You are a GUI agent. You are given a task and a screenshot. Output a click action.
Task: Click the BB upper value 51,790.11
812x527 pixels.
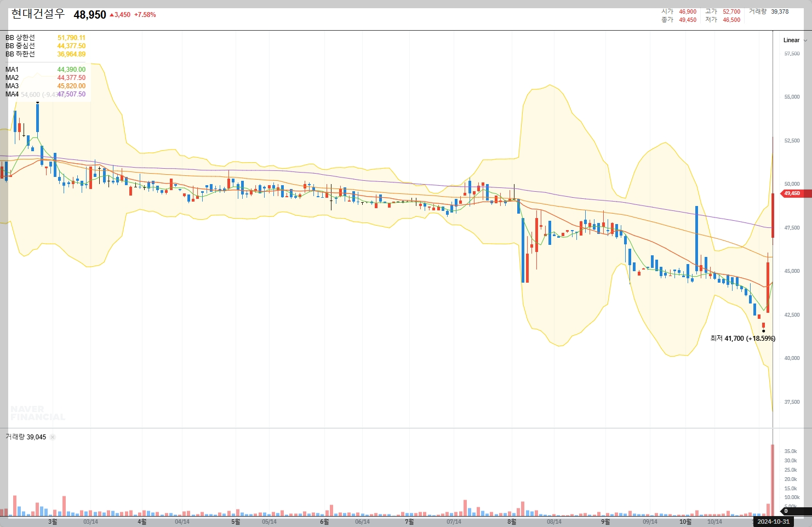pyautogui.click(x=71, y=38)
